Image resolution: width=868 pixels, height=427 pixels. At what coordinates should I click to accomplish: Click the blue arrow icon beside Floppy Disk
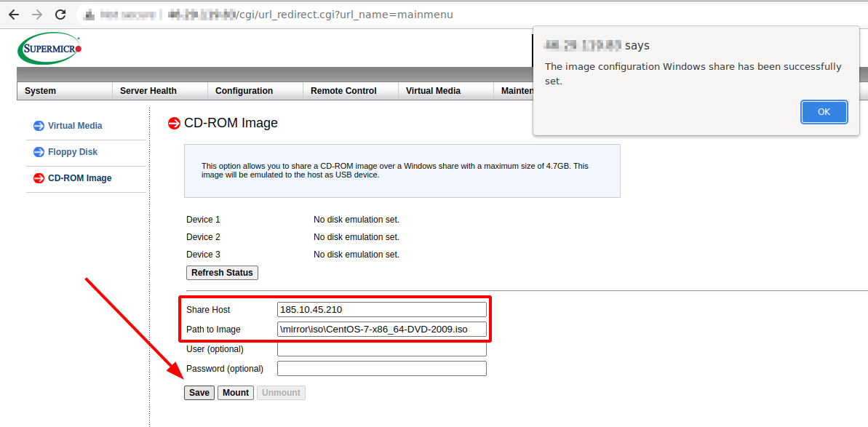pyautogui.click(x=39, y=152)
